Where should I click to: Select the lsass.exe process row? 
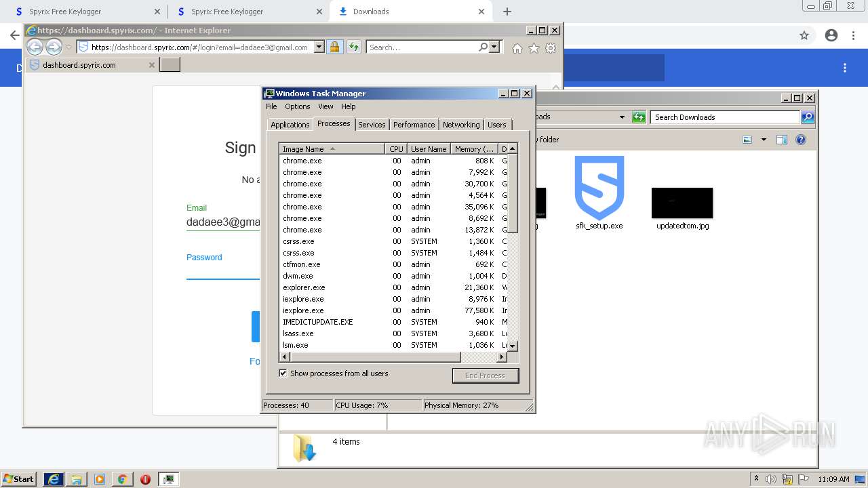point(393,333)
